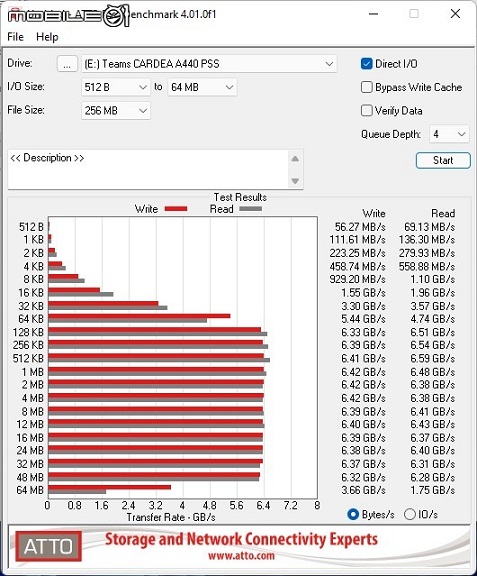Select the Bytes/s radio button

click(x=353, y=514)
